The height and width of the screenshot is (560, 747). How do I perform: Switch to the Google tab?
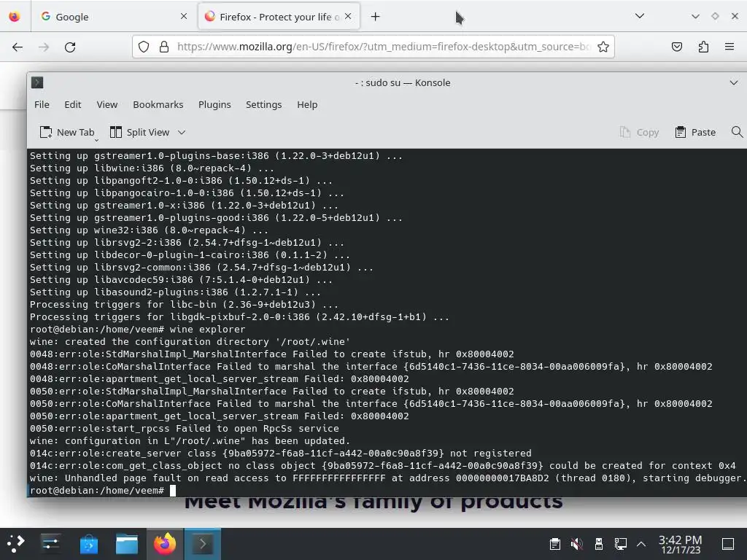point(114,17)
